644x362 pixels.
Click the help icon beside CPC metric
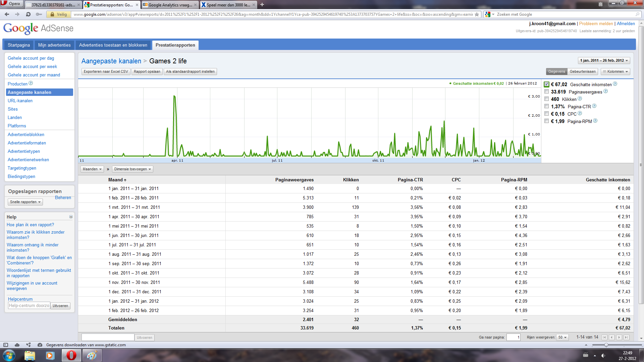[580, 113]
